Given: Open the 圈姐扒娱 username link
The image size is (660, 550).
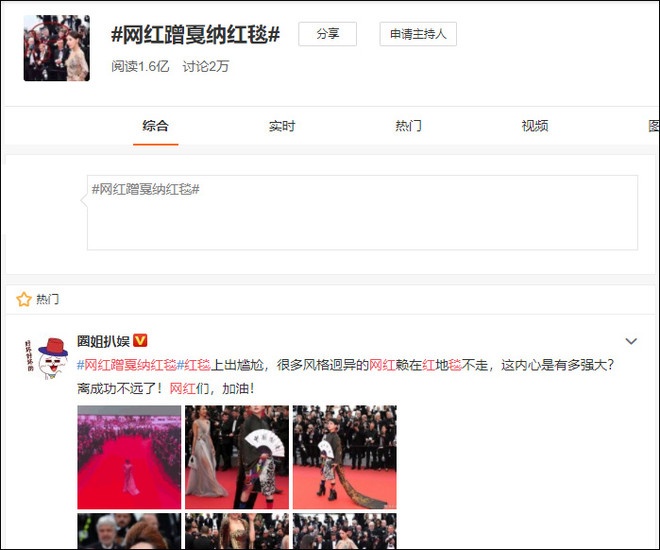Looking at the screenshot, I should [x=104, y=340].
